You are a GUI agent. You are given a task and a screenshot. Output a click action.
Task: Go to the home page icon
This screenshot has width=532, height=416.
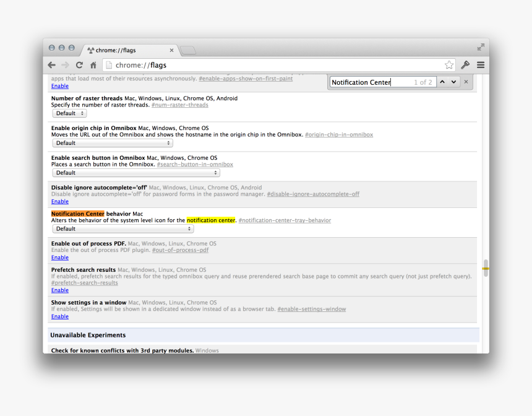[93, 65]
